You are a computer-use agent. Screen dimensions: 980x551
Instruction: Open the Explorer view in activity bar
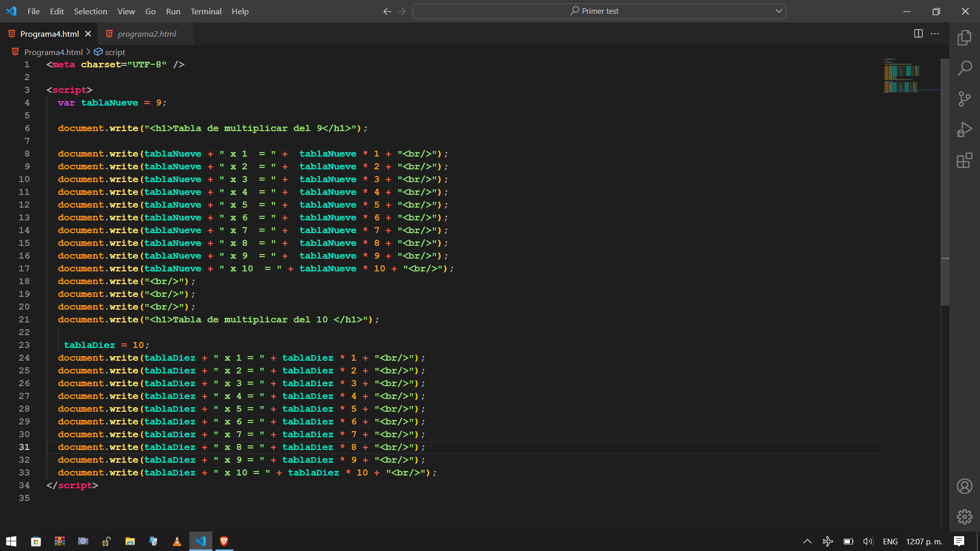tap(964, 38)
